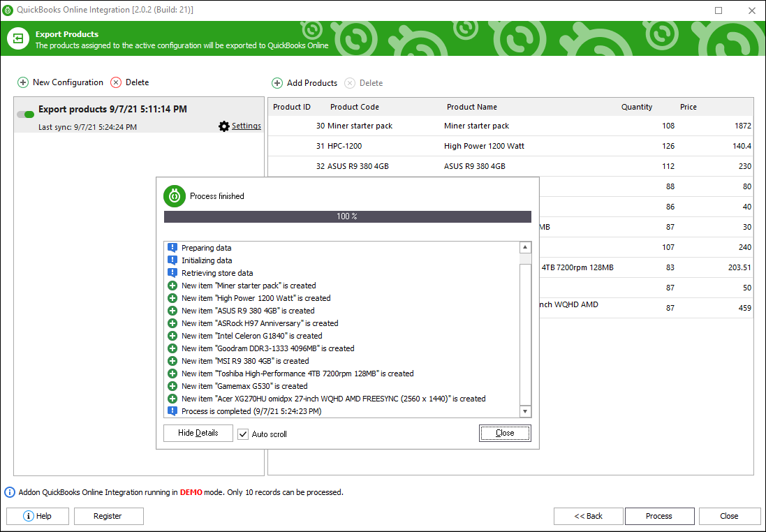The height and width of the screenshot is (532, 766).
Task: Select Miner starter pack product name cell
Action: click(x=476, y=126)
